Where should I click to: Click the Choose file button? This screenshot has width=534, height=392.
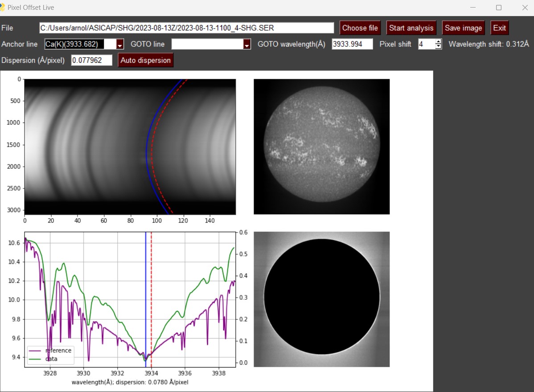(x=360, y=28)
